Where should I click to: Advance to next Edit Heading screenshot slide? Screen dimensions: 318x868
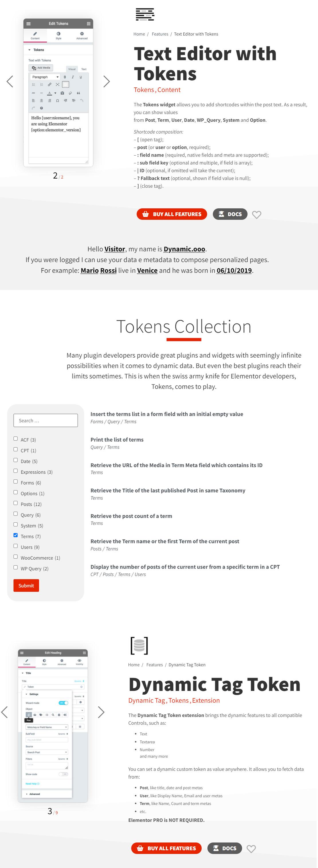click(x=101, y=712)
